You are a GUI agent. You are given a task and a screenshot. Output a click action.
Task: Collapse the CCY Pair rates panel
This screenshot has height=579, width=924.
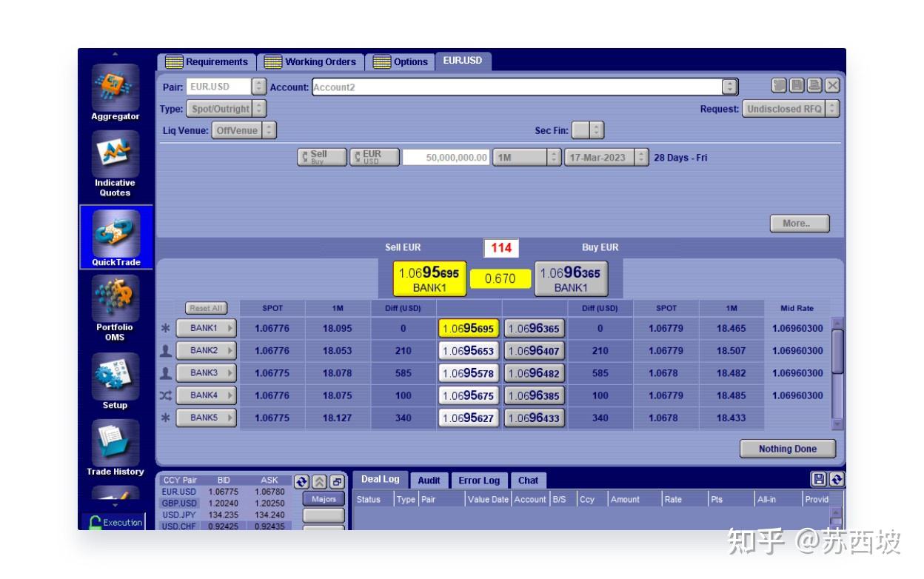pyautogui.click(x=319, y=481)
